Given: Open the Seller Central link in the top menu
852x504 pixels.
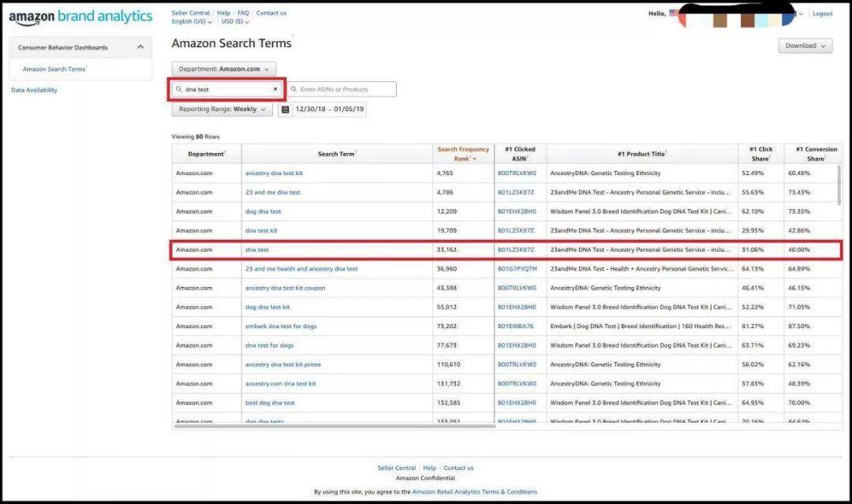Looking at the screenshot, I should click(x=191, y=13).
